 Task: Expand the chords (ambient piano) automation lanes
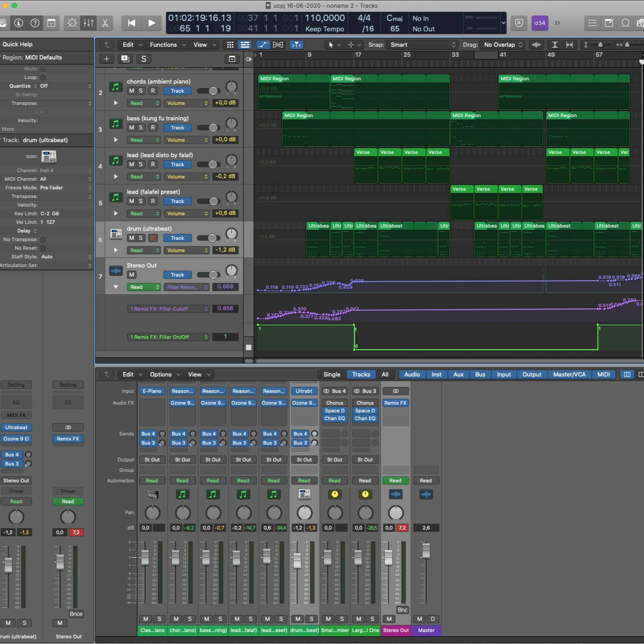116,103
